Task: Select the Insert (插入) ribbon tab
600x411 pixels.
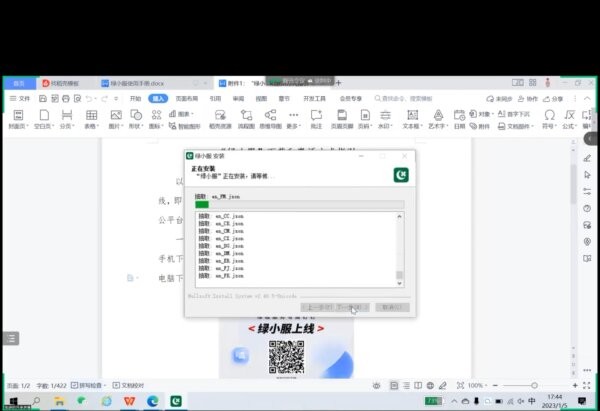Action: coord(158,99)
